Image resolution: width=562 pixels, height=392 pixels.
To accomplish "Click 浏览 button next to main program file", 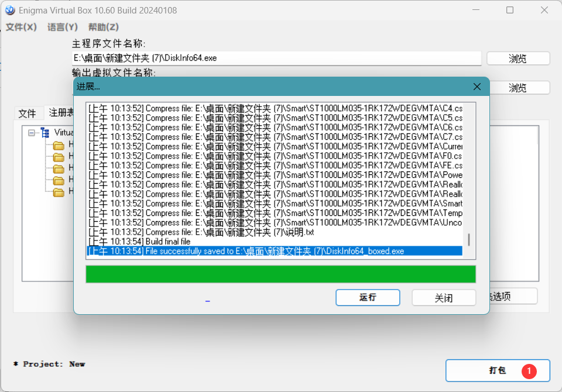I will click(x=518, y=59).
